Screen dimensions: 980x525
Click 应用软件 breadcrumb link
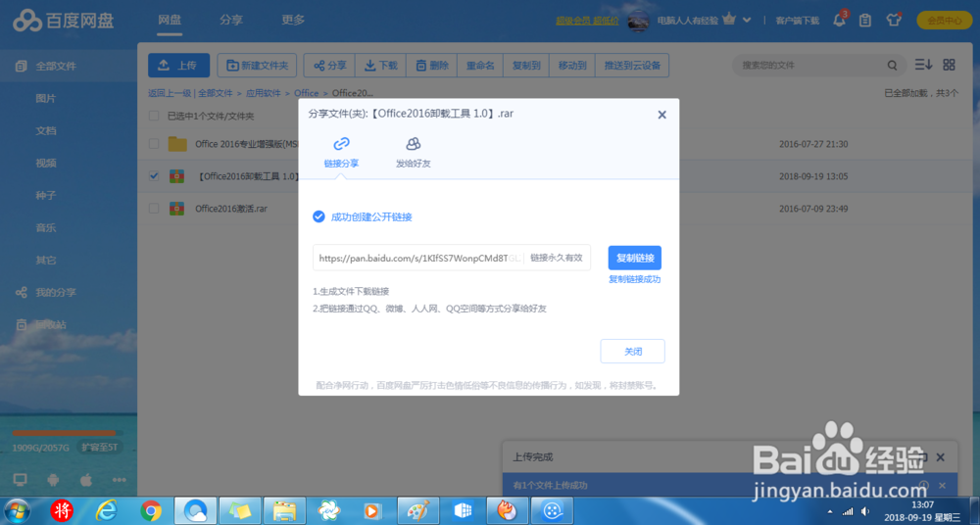click(x=263, y=93)
